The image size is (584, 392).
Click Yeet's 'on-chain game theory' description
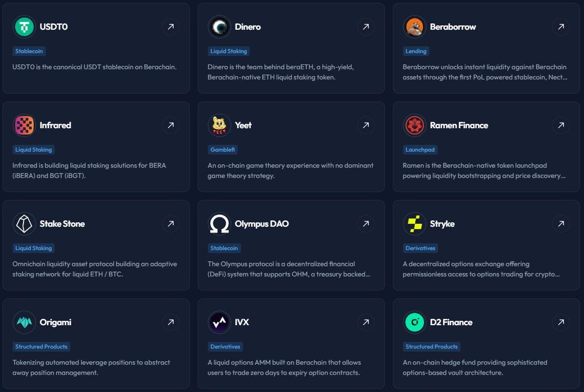(290, 171)
